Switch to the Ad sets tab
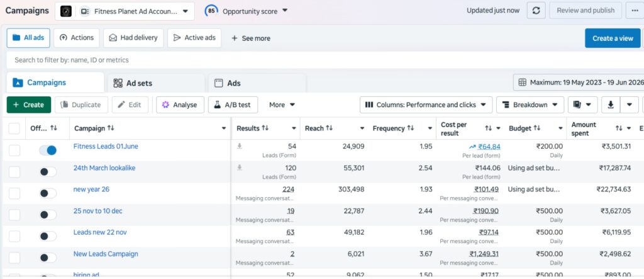The image size is (644, 279). (x=155, y=83)
